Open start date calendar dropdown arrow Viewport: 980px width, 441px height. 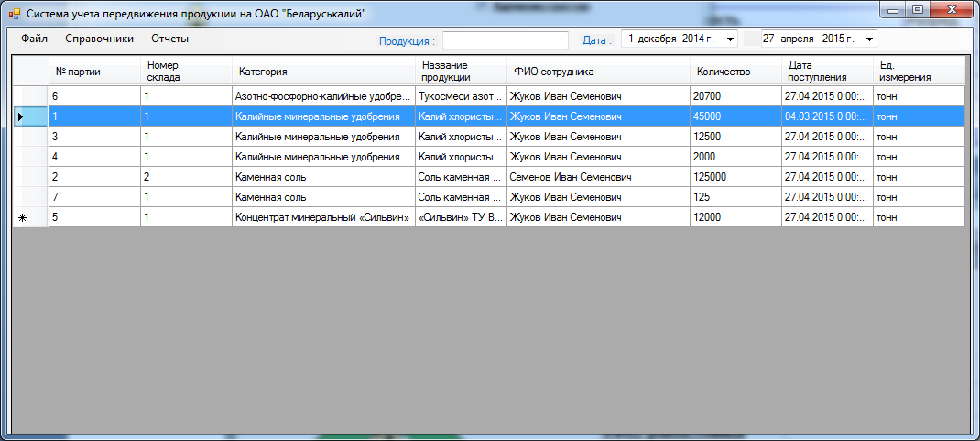click(x=730, y=39)
